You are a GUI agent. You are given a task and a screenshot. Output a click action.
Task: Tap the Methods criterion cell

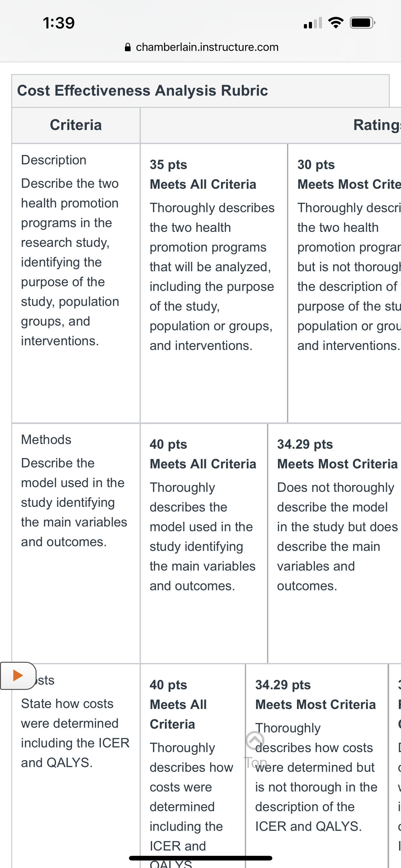click(76, 543)
